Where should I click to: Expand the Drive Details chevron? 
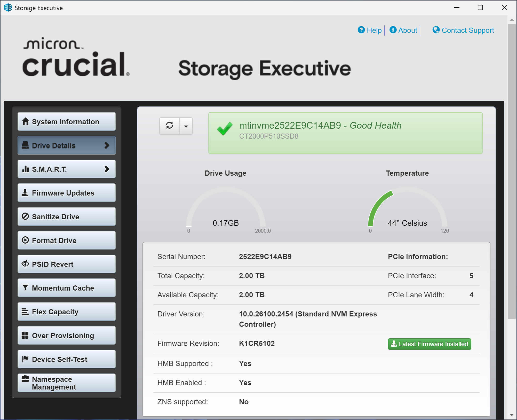pos(107,145)
